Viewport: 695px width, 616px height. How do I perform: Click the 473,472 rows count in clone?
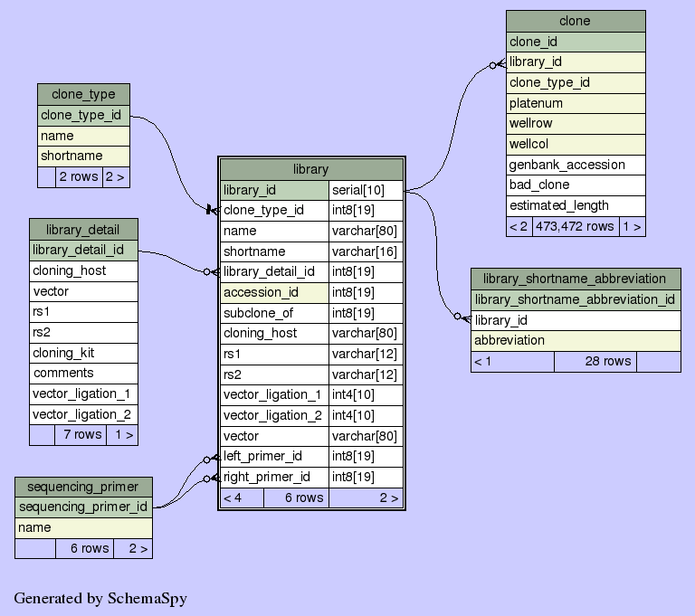pos(575,226)
